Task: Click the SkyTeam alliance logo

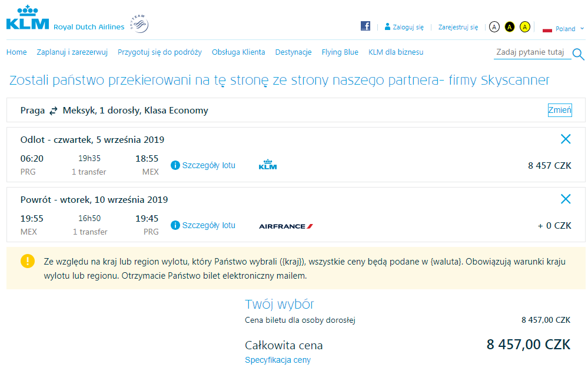Action: click(139, 24)
